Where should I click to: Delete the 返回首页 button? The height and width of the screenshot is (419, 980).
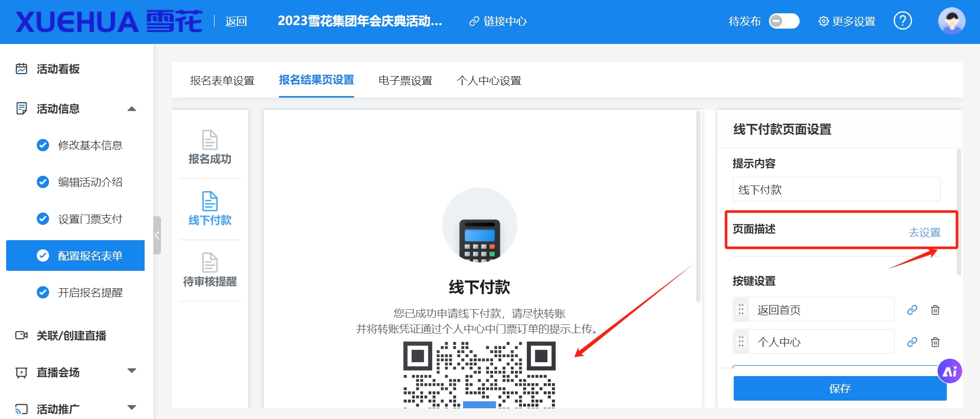(935, 310)
